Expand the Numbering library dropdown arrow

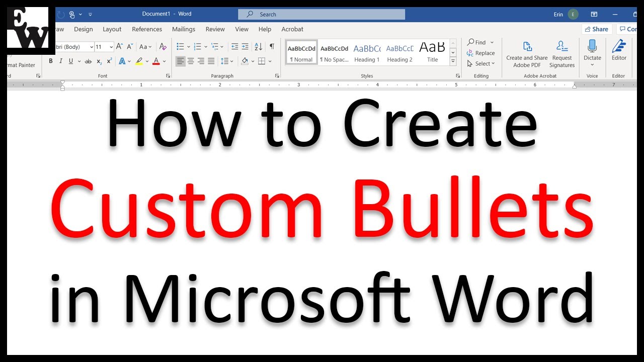[x=205, y=47]
